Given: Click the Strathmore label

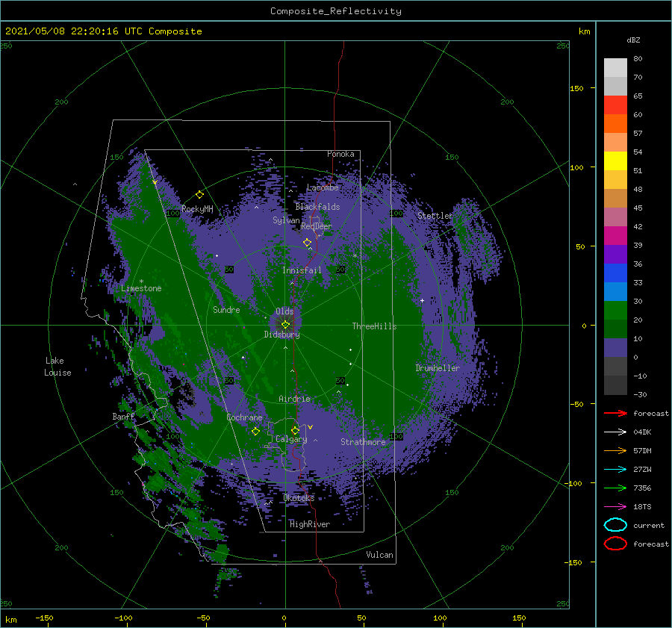Looking at the screenshot, I should coord(363,441).
